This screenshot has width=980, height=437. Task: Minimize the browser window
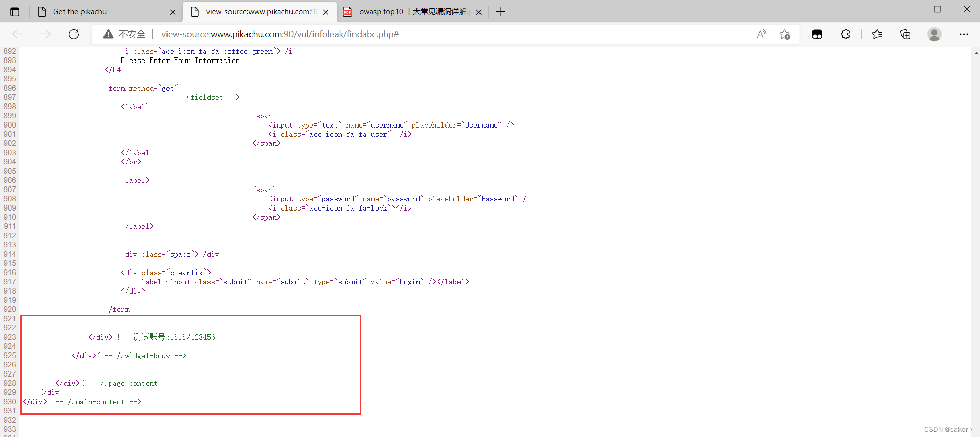pos(908,9)
